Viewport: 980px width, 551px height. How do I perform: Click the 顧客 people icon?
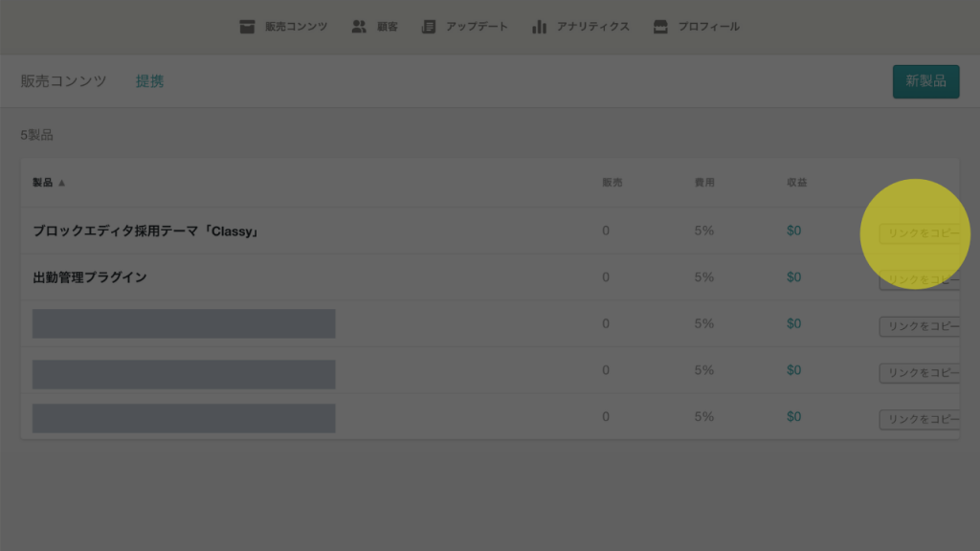point(359,26)
